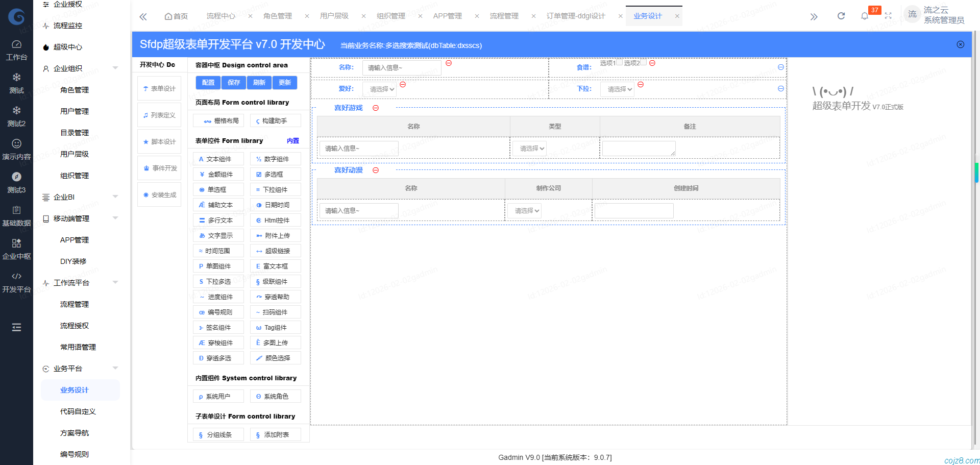Switch to the 订单管理-ddgl设计 tab
980x465 pixels.
575,16
